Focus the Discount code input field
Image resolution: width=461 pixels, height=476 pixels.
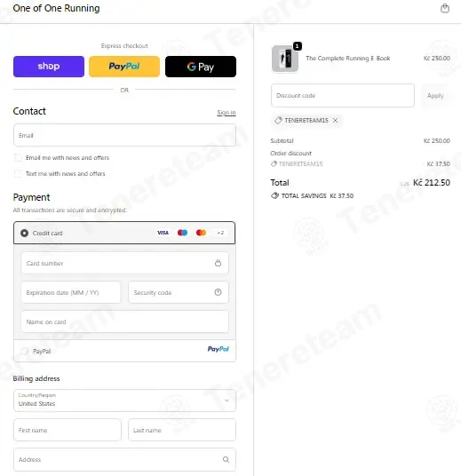343,96
